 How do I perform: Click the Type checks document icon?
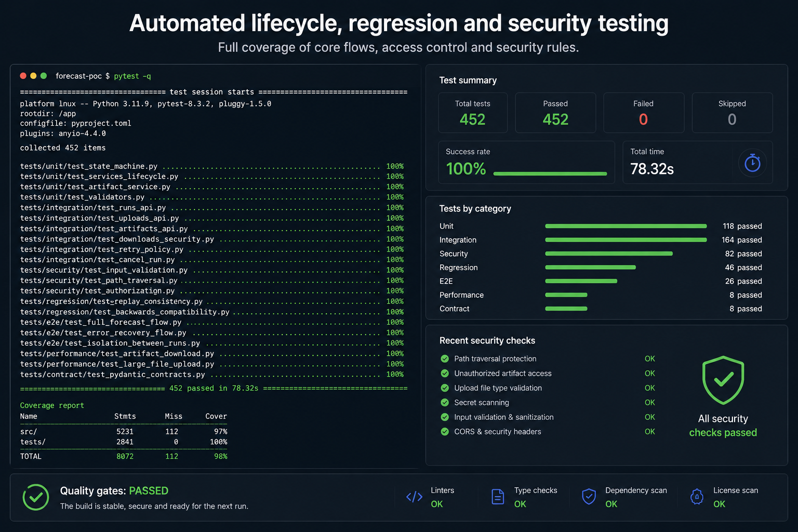coord(498,497)
